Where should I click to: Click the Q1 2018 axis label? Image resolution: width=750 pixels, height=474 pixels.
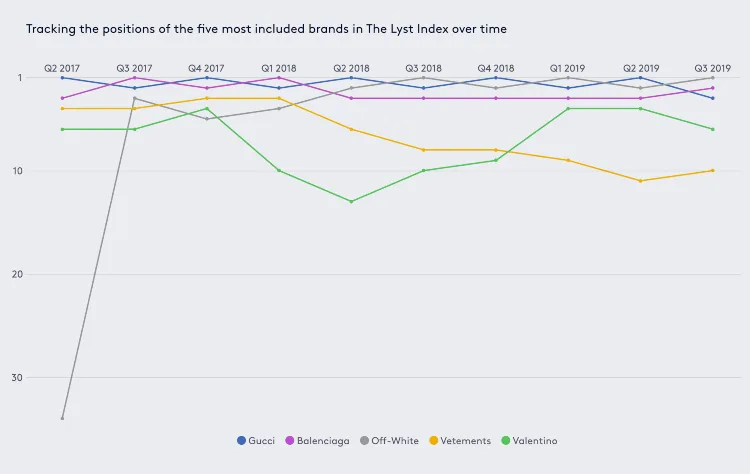(279, 68)
